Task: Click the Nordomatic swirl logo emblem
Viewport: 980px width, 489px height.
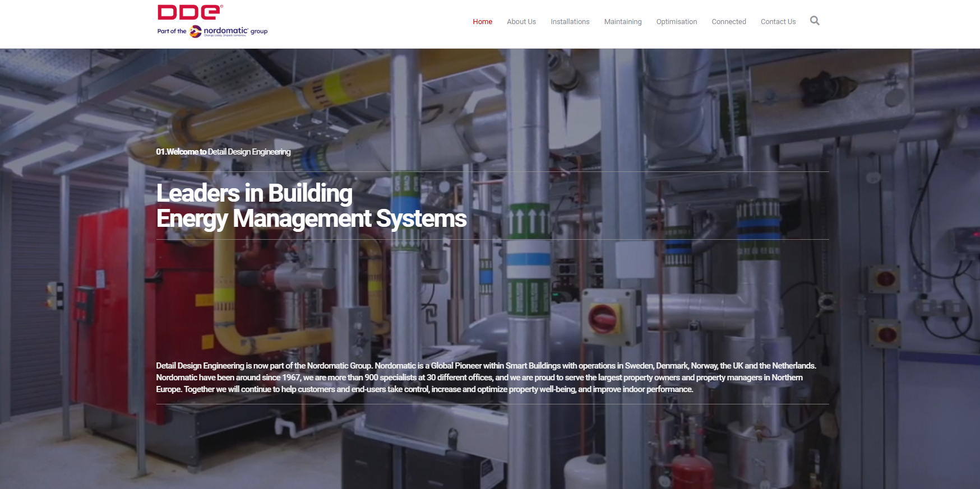Action: tap(196, 31)
